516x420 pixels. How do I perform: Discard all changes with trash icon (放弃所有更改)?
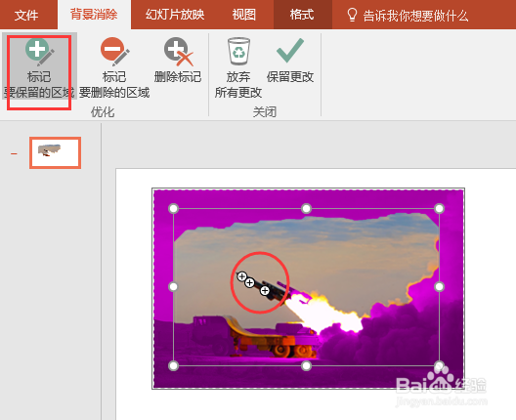(x=238, y=67)
